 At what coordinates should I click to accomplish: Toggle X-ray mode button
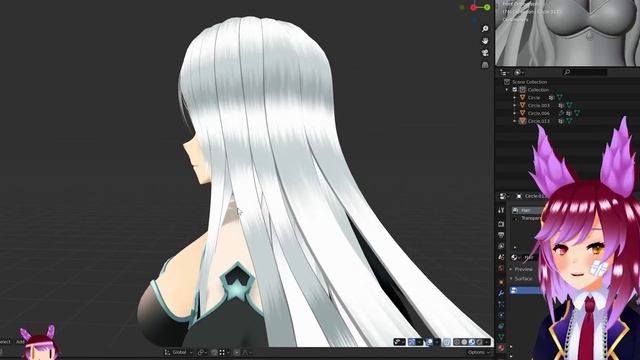pos(447,342)
